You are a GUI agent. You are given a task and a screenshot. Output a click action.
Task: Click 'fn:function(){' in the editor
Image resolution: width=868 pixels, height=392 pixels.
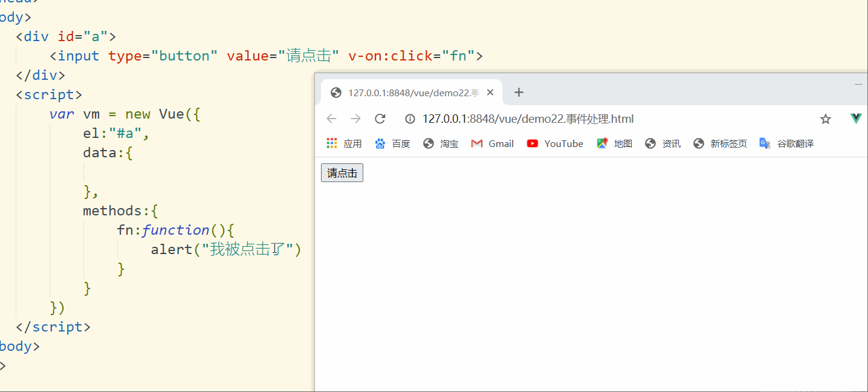[175, 230]
